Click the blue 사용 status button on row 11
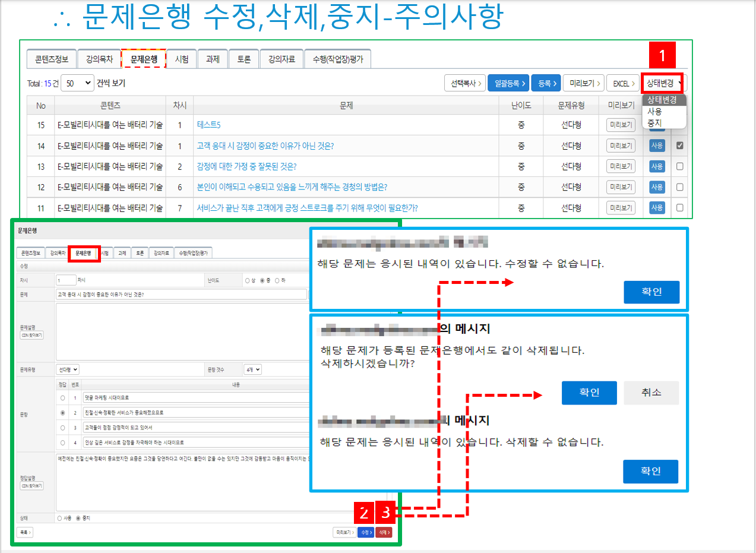Screen dimensions: 756x553 coord(657,208)
